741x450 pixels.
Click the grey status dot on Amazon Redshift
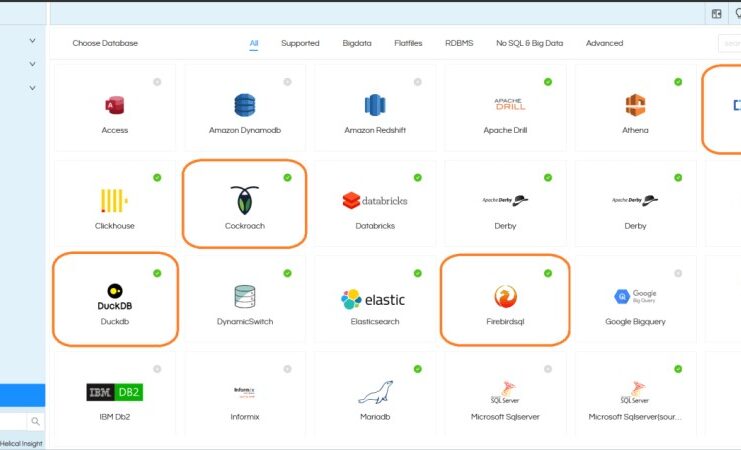click(418, 82)
